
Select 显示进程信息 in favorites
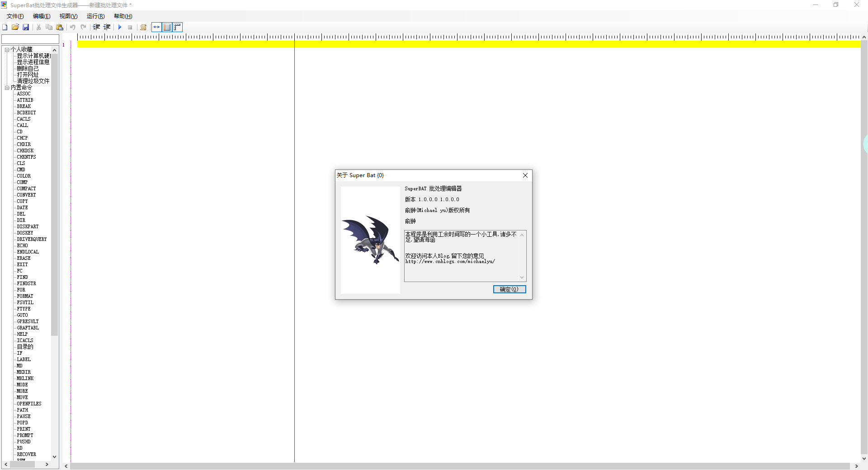(x=33, y=62)
